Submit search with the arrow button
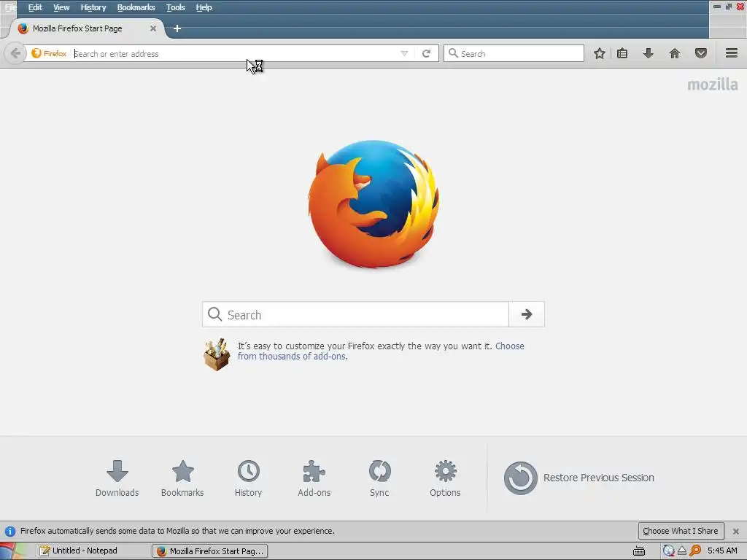747x560 pixels. (x=527, y=314)
